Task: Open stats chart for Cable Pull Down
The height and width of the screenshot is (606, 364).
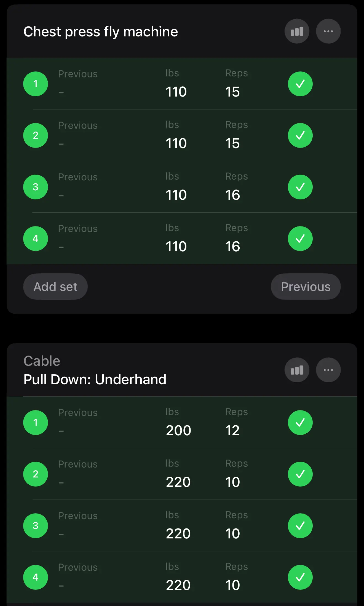Action: coord(297,370)
